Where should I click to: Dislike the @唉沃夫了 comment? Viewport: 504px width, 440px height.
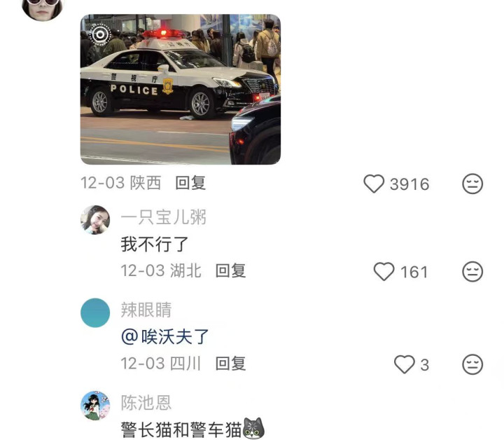472,364
